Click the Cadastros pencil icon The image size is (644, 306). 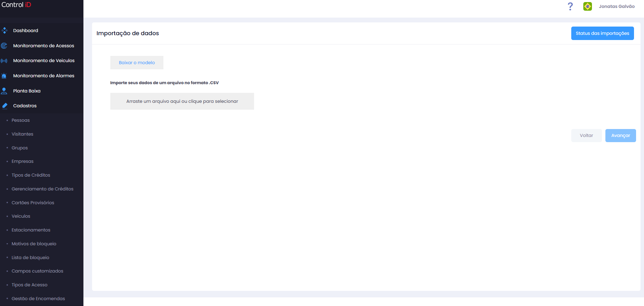pyautogui.click(x=4, y=106)
